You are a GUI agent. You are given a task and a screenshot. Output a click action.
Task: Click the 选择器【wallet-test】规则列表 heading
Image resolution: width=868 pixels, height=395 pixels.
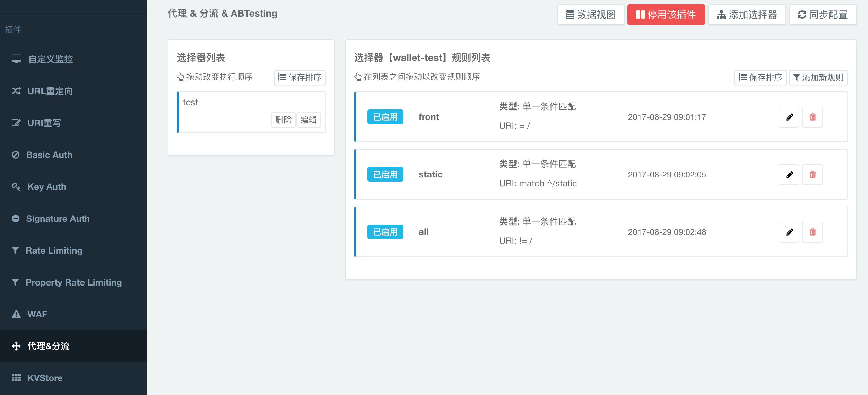(x=422, y=58)
